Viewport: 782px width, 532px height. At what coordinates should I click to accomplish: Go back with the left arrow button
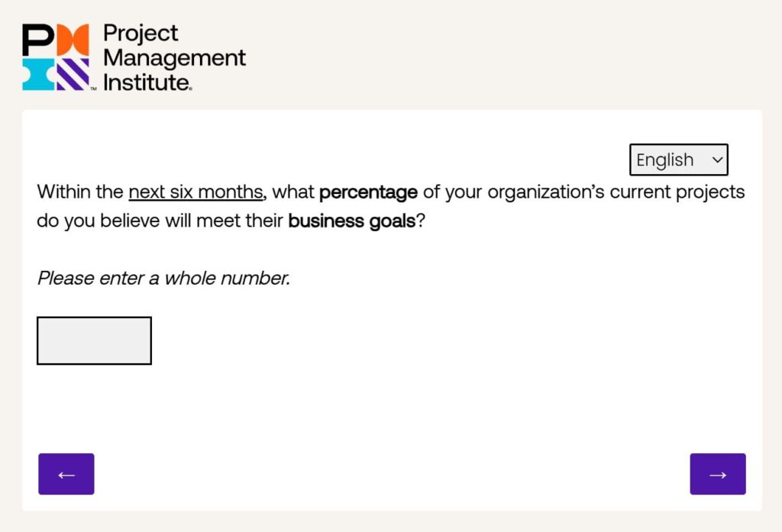tap(66, 474)
